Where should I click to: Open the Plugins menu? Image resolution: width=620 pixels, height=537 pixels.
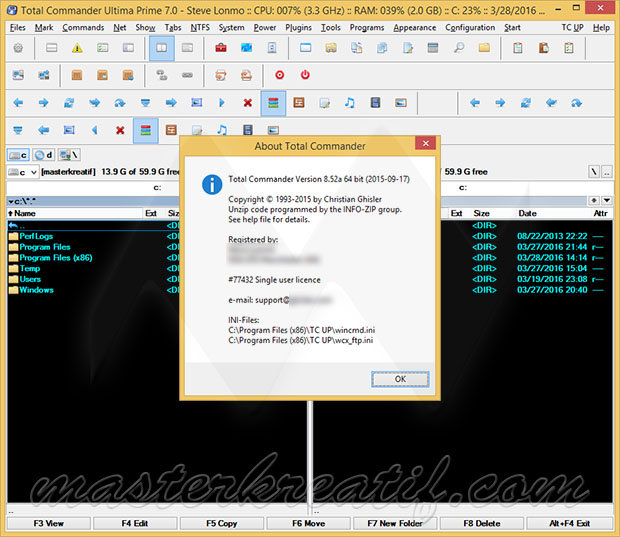[x=299, y=27]
